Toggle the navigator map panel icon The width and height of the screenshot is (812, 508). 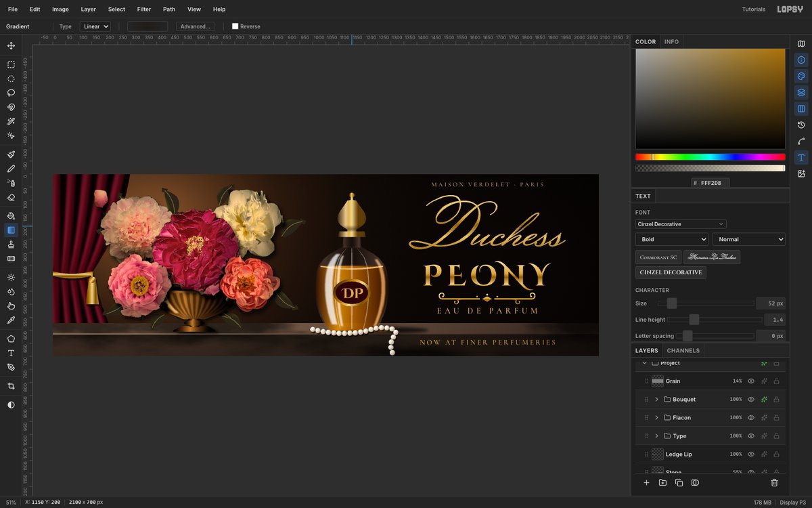[801, 43]
